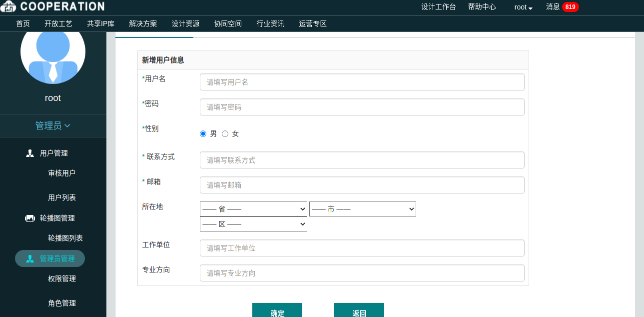This screenshot has width=644, height=317.
Task: Open the 帮助中心 link
Action: [x=482, y=7]
